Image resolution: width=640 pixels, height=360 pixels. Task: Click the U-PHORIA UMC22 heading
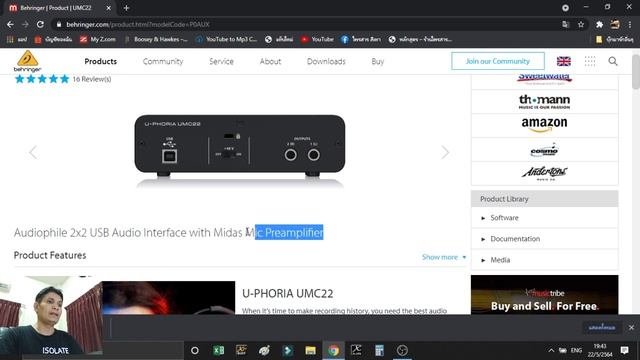[287, 293]
